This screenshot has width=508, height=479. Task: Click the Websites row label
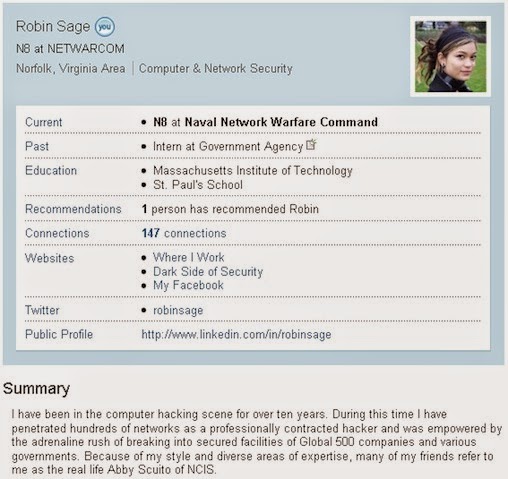tap(50, 258)
